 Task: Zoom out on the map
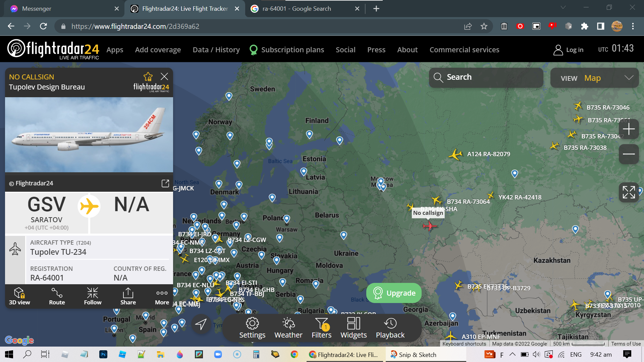[x=629, y=154]
